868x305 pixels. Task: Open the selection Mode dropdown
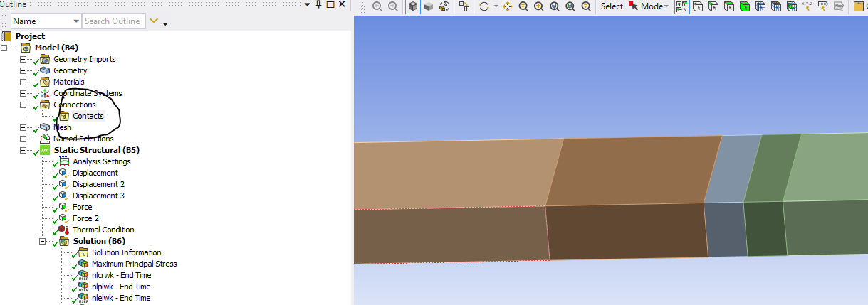coord(649,6)
